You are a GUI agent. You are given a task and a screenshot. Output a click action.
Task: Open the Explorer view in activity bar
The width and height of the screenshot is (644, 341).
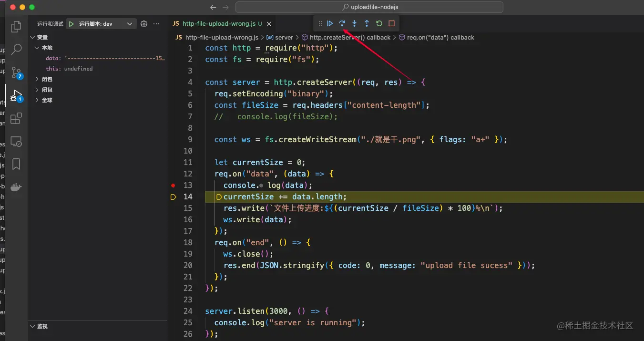click(16, 27)
